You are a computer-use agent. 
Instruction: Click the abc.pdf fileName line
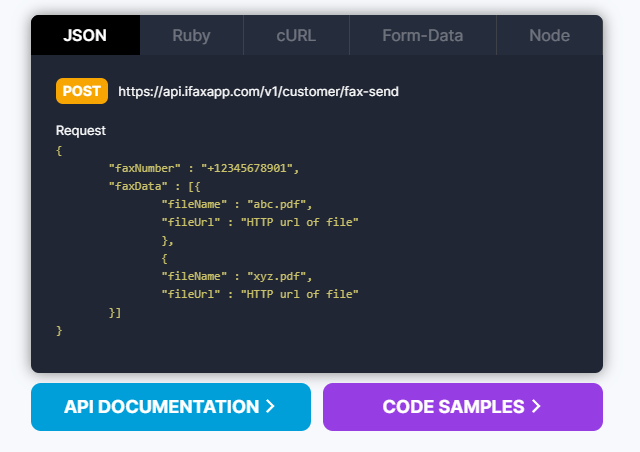coord(237,204)
